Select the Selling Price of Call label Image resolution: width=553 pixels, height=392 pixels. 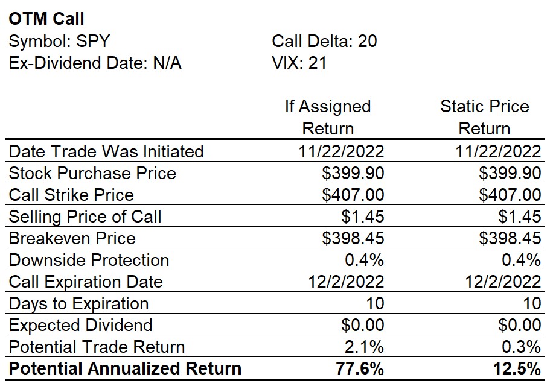coord(85,217)
